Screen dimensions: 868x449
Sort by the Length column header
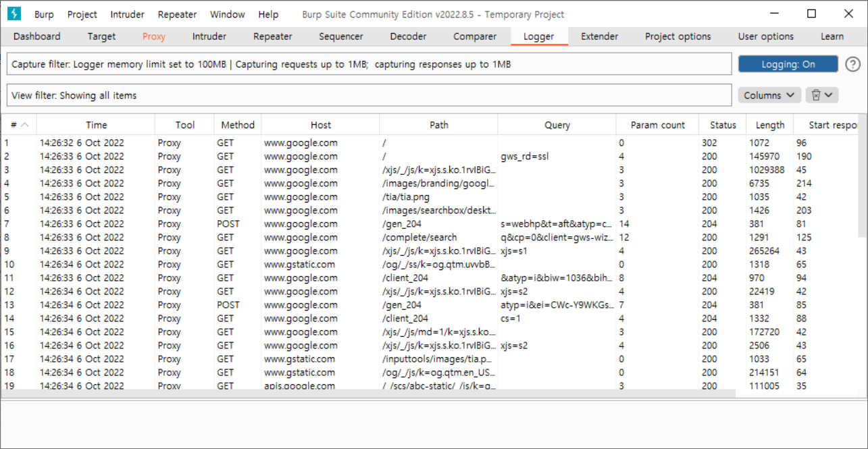pyautogui.click(x=770, y=125)
